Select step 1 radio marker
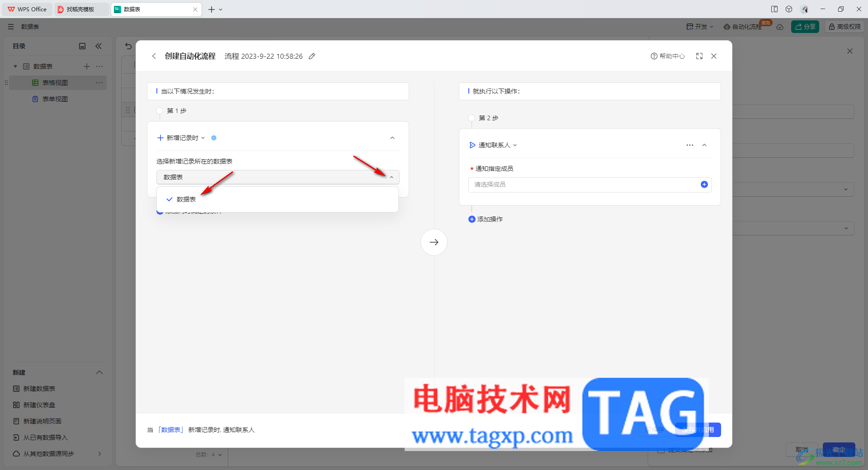 (x=160, y=111)
